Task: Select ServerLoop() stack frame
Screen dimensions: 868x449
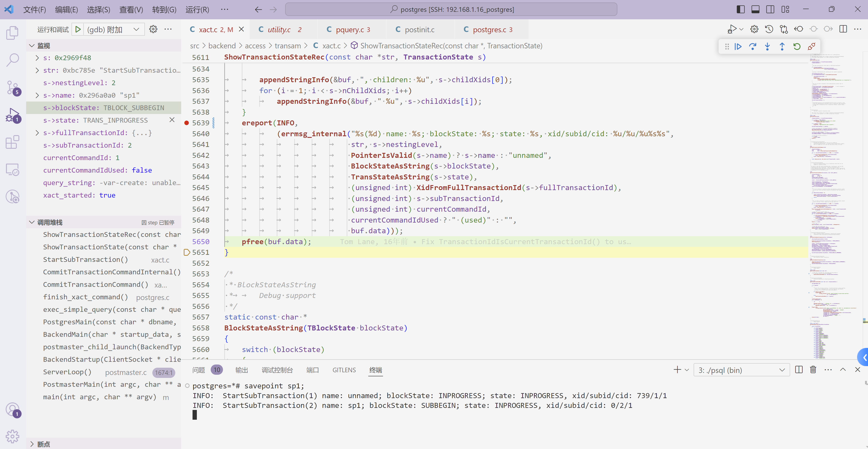Action: tap(104, 372)
